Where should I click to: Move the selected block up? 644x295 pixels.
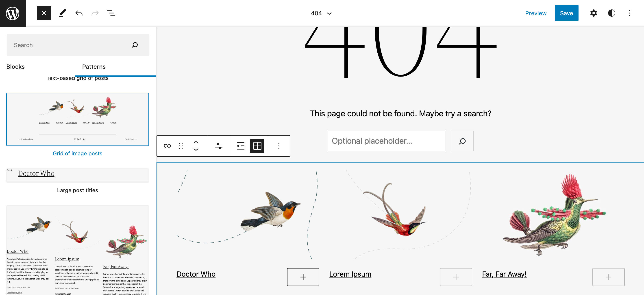tap(196, 142)
